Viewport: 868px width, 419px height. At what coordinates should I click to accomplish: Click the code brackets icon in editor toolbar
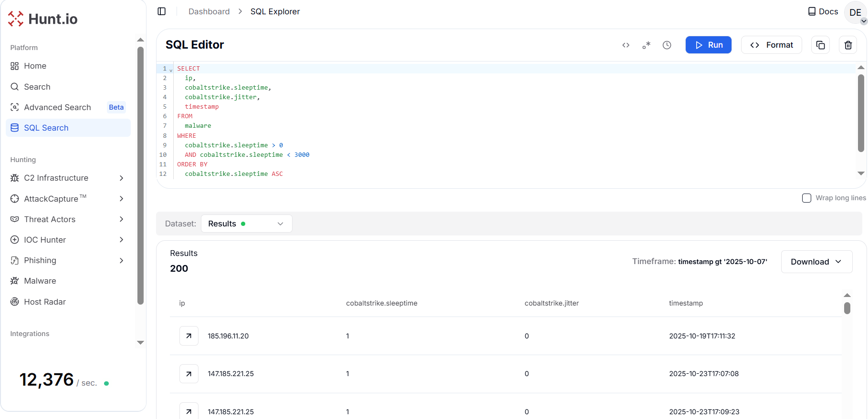click(x=626, y=45)
